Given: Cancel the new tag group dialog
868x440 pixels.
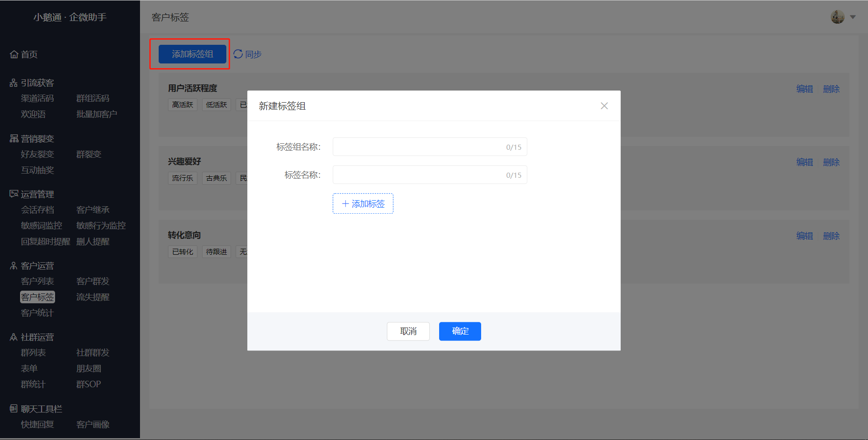Looking at the screenshot, I should [408, 331].
